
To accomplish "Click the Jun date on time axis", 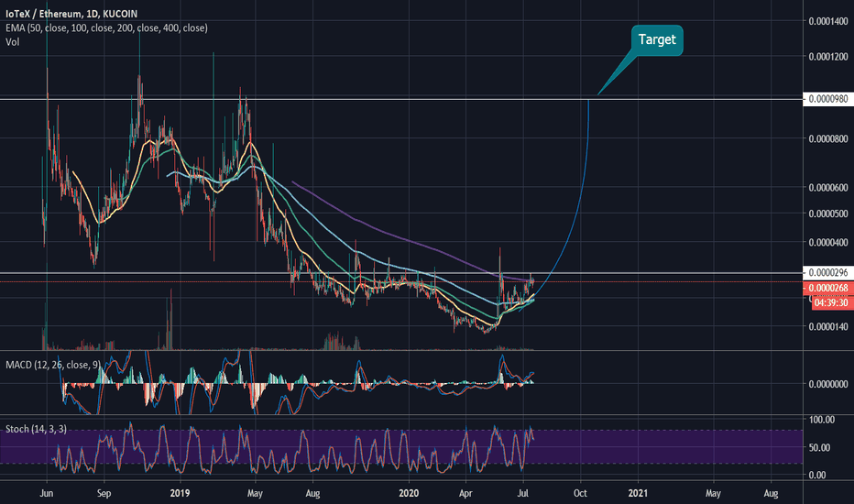I will 47,493.
